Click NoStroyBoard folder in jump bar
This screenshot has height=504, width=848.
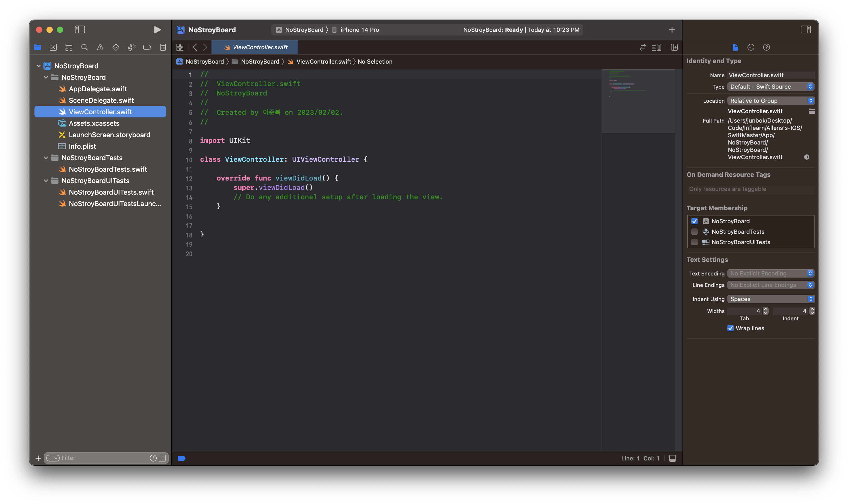256,62
